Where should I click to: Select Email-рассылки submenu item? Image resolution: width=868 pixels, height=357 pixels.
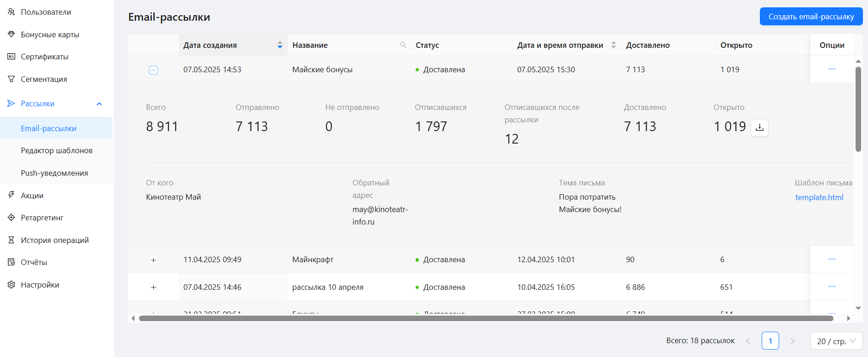pyautogui.click(x=56, y=128)
